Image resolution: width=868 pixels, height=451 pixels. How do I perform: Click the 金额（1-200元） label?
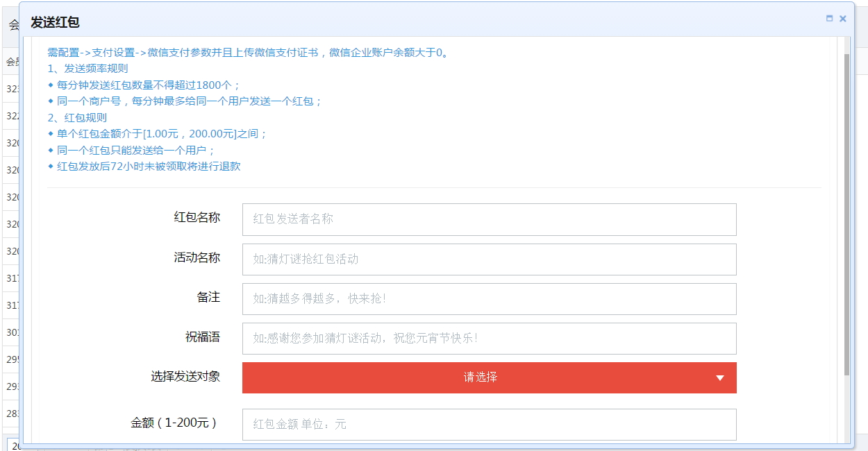pyautogui.click(x=174, y=423)
